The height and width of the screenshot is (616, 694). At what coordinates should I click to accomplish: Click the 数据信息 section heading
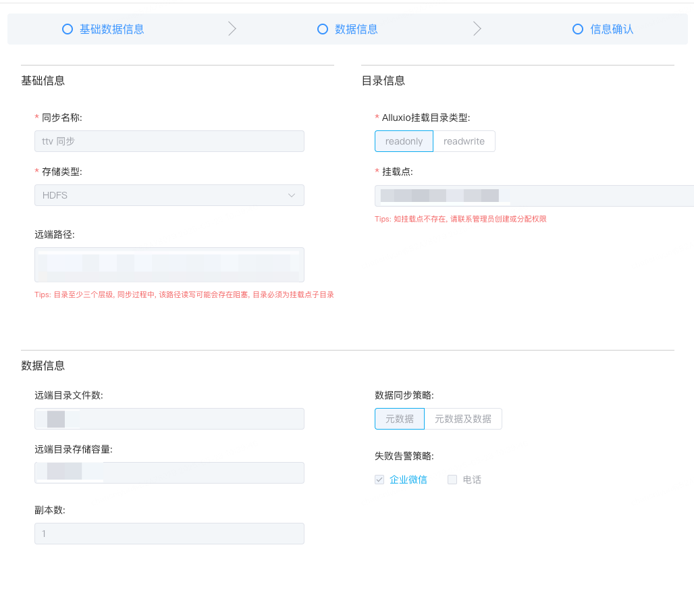[43, 366]
